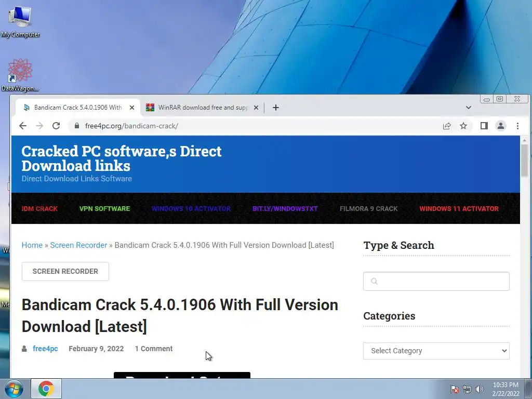532x399 pixels.
Task: Expand the Select Category dropdown
Action: (436, 351)
